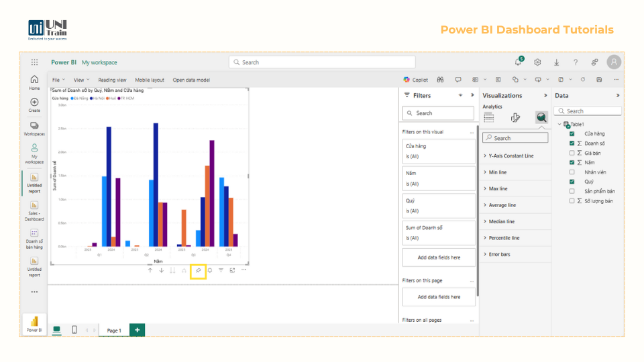The image size is (644, 362).
Task: Switch to Reading view
Action: pos(112,80)
